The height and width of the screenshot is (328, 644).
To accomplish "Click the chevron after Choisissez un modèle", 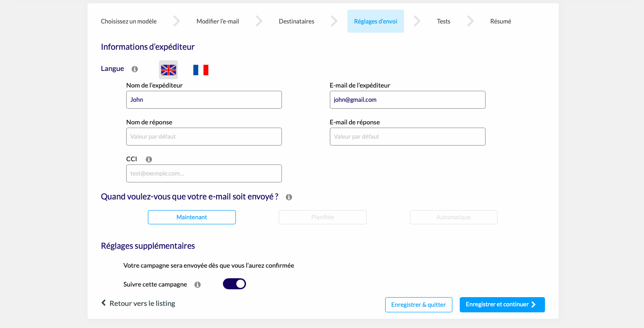I will point(176,21).
